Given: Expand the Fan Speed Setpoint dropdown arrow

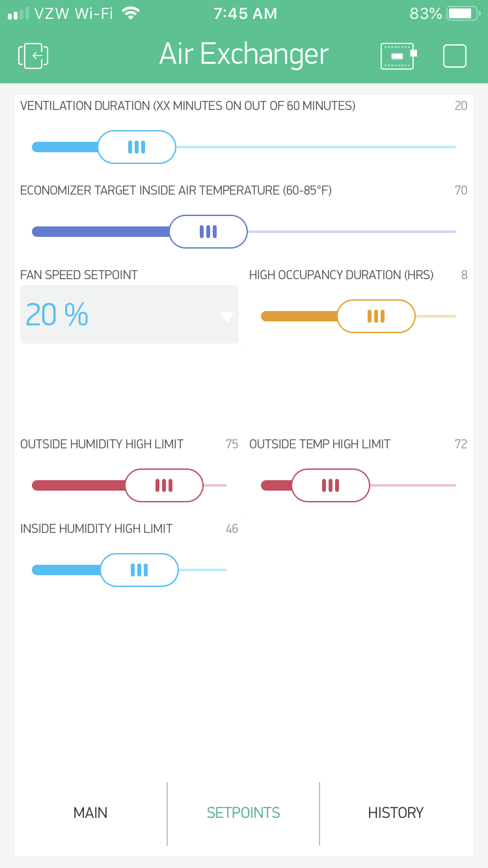Looking at the screenshot, I should [x=226, y=318].
